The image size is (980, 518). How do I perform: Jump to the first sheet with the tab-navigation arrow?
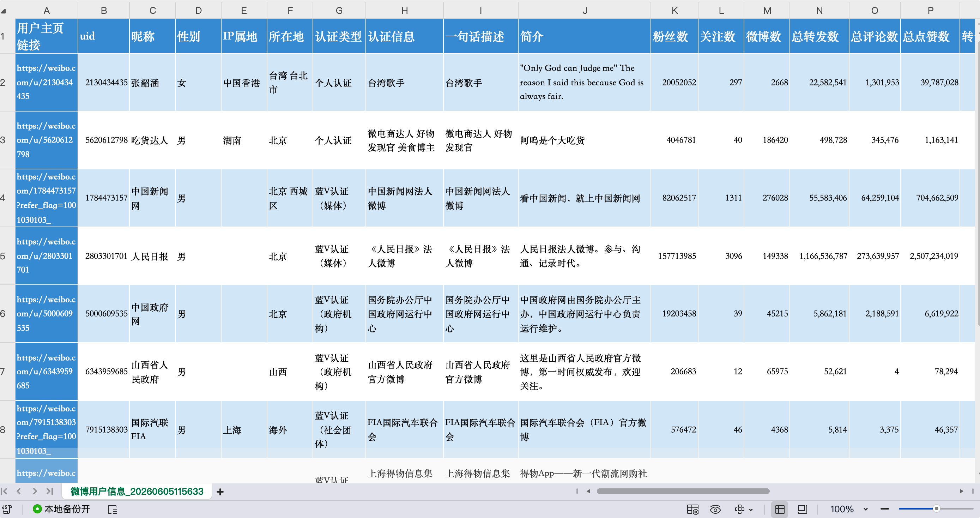[x=5, y=491]
